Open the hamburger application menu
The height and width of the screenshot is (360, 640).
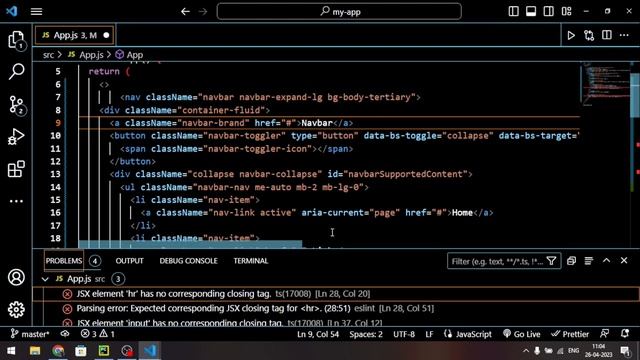(36, 11)
